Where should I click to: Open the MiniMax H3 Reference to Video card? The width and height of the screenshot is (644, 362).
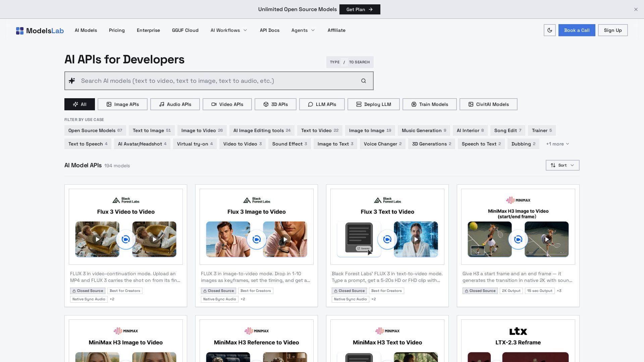point(257,339)
